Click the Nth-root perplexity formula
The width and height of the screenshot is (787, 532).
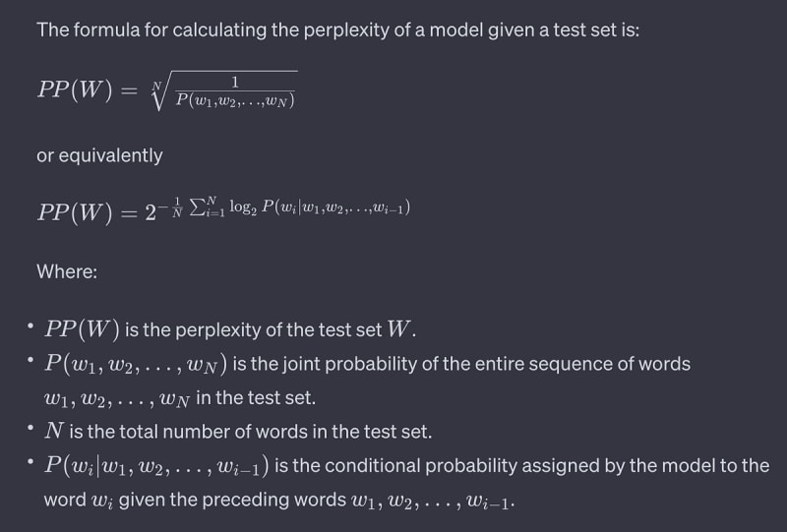pyautogui.click(x=167, y=90)
